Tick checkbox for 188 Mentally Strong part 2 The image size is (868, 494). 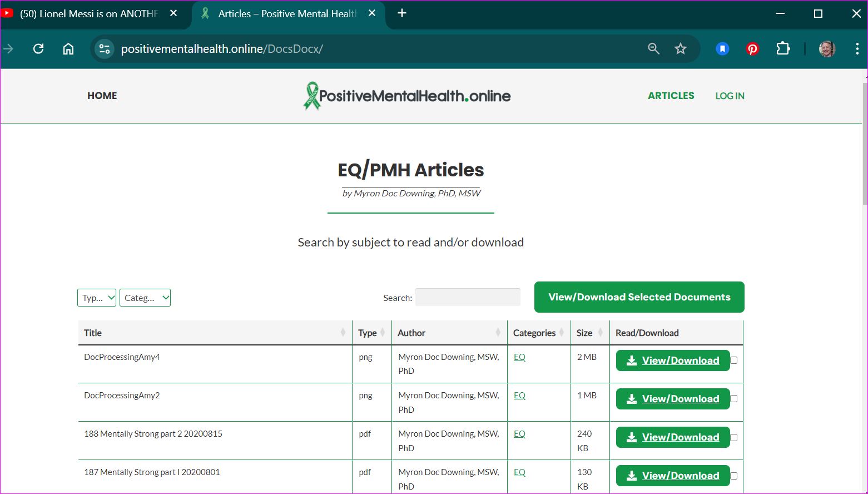click(x=734, y=437)
